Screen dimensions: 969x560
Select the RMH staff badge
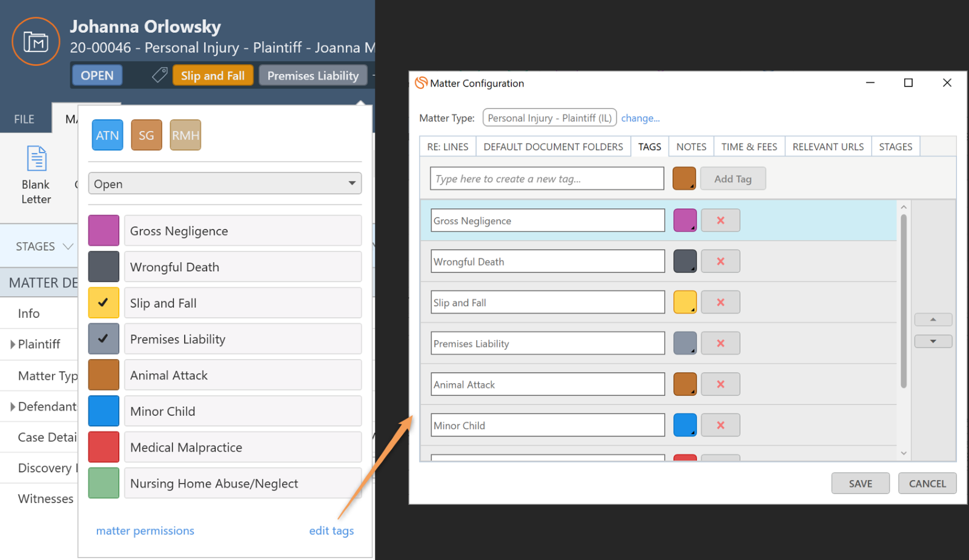185,135
